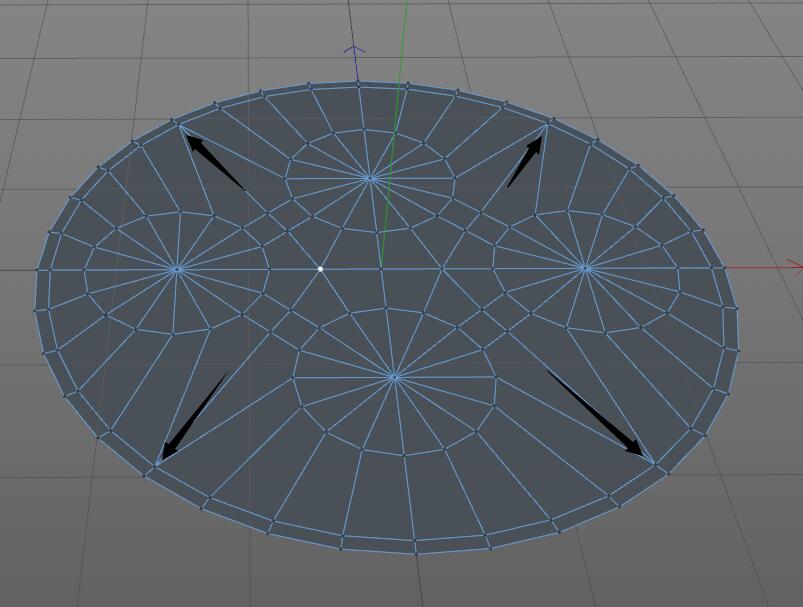Select the leftmost rim vertex of the disc
The height and width of the screenshot is (607, 803).
(x=38, y=268)
